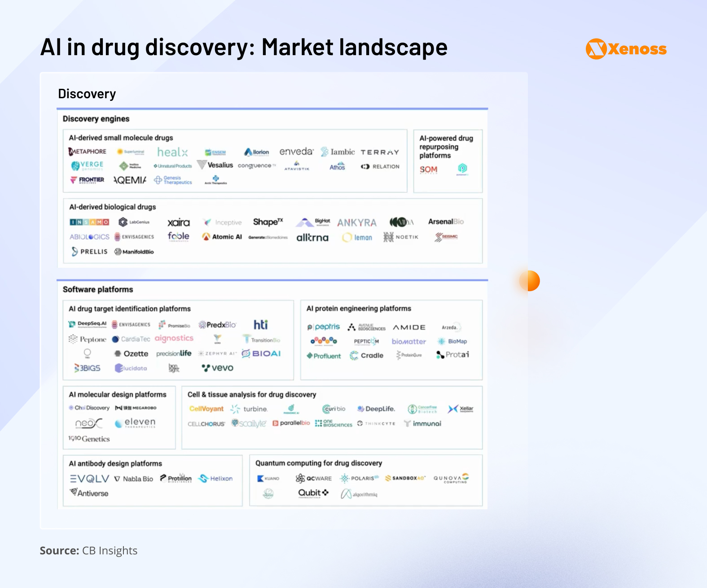707x588 pixels.
Task: Click the Xenoss logo
Action: click(x=626, y=49)
